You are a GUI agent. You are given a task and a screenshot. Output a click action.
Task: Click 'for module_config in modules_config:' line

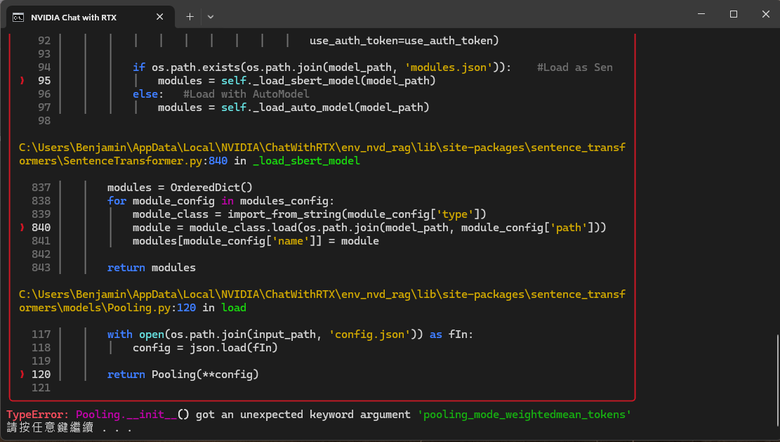tap(221, 201)
